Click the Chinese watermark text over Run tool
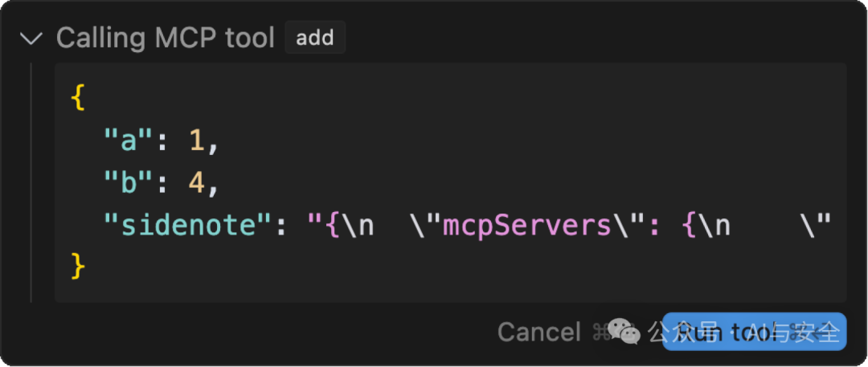This screenshot has height=367, width=868. pos(744,332)
